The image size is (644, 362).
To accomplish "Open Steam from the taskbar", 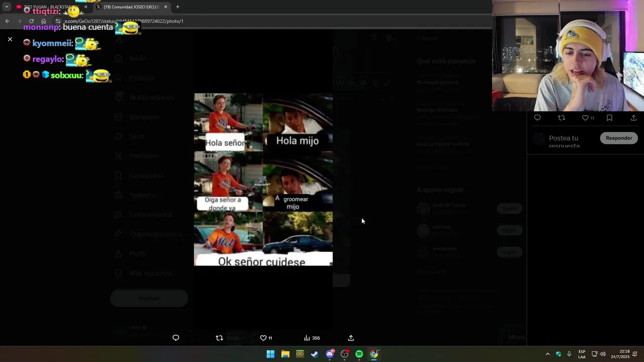I will tap(314, 354).
